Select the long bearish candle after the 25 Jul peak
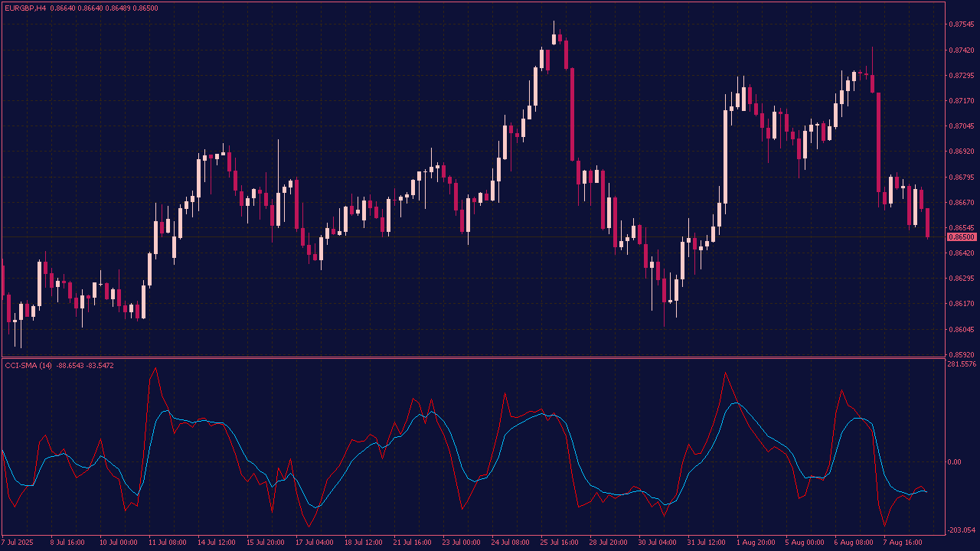The width and height of the screenshot is (980, 551). [572, 113]
